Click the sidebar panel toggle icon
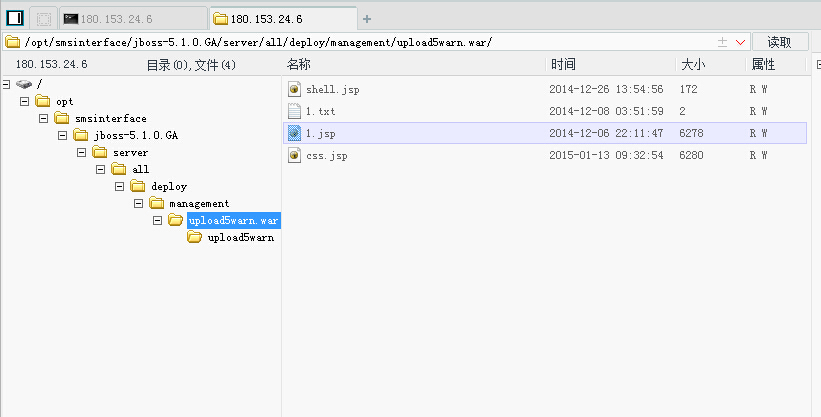The height and width of the screenshot is (417, 821). (x=15, y=18)
